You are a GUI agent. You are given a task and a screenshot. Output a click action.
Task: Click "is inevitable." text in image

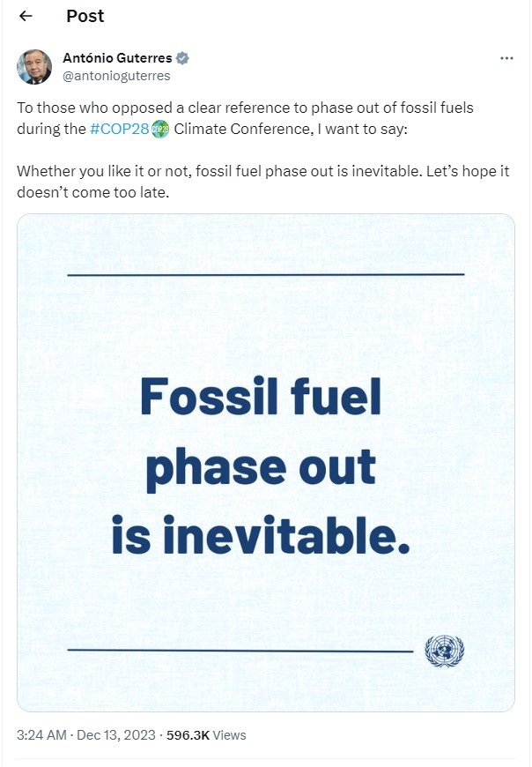[261, 535]
